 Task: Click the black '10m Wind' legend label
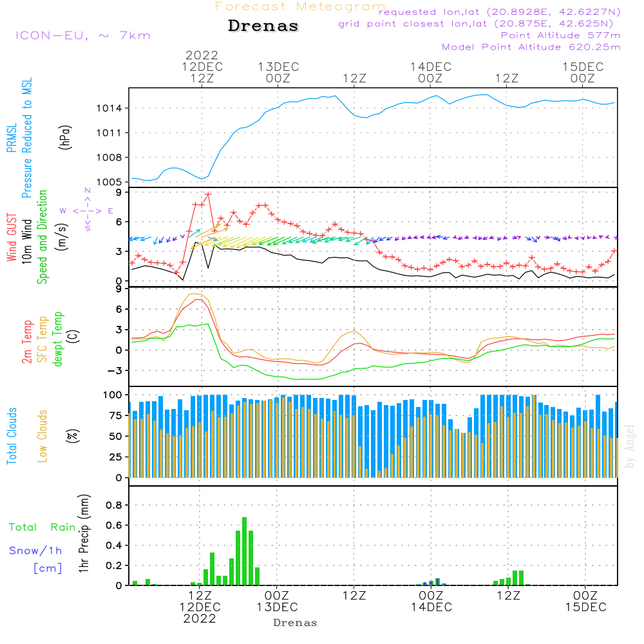point(26,241)
